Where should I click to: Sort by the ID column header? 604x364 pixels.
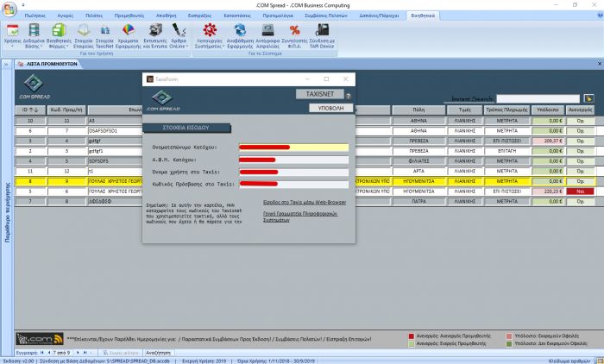click(x=30, y=110)
